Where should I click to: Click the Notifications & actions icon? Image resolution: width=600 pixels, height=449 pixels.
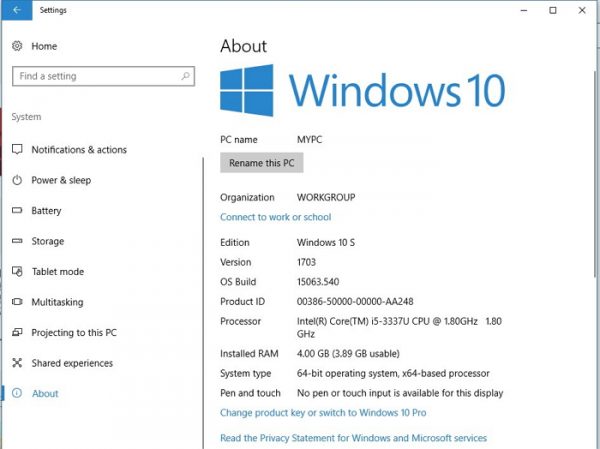point(17,149)
